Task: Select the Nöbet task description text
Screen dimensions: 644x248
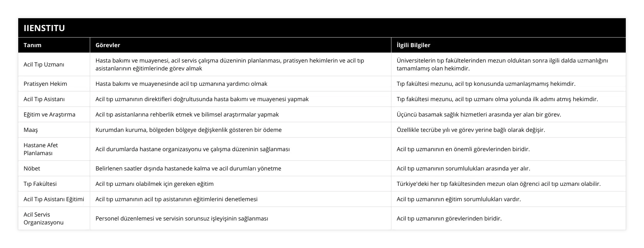Action: point(188,168)
